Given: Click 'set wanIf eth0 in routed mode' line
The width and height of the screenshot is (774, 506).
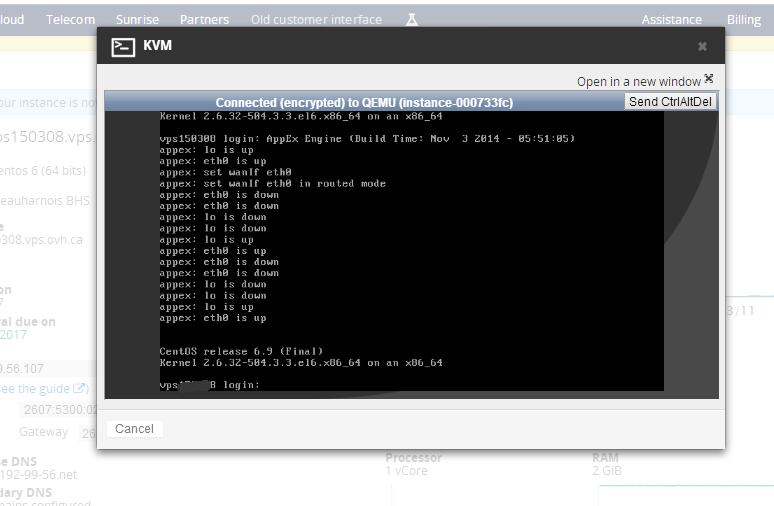Looking at the screenshot, I should point(272,184).
